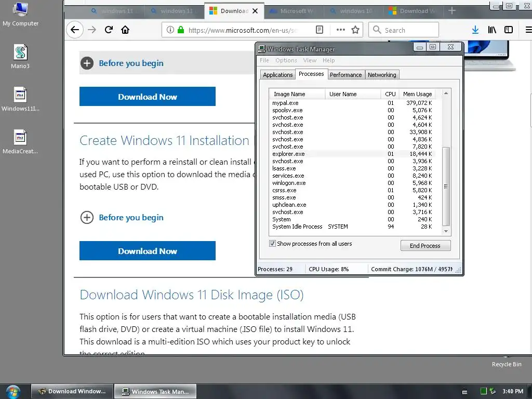532x399 pixels.
Task: Select the Mario3 desktop file icon
Action: pyautogui.click(x=20, y=57)
